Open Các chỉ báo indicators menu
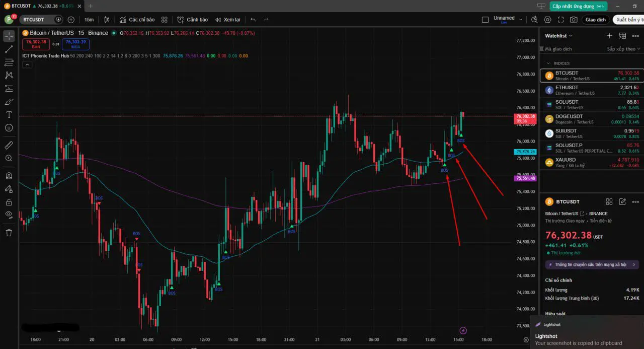The width and height of the screenshot is (644, 349). click(137, 20)
